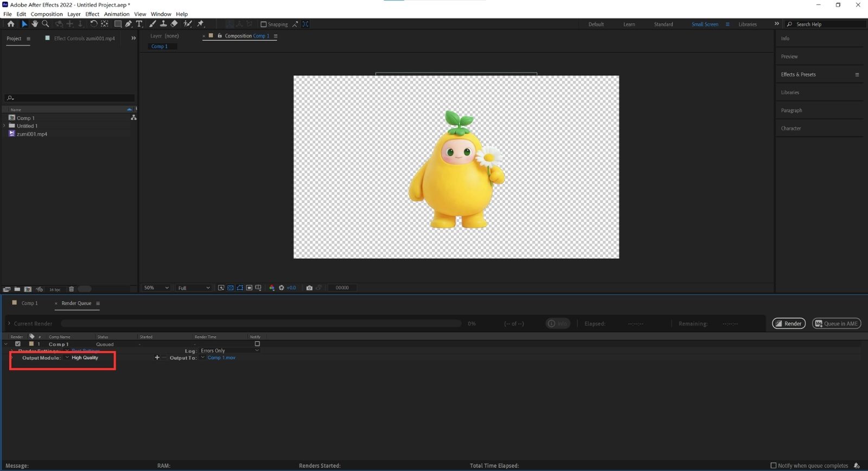Uncheck the Comp 1 render checkbox

point(18,344)
